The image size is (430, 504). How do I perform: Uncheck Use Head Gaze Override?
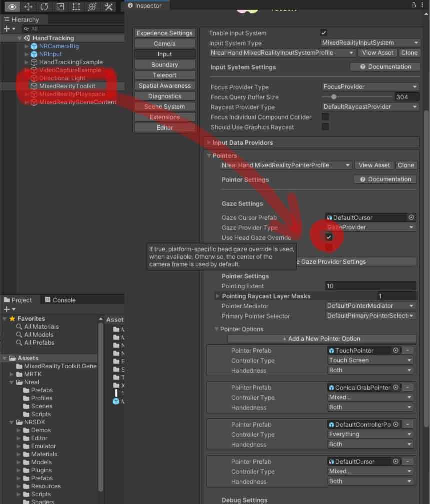point(329,237)
